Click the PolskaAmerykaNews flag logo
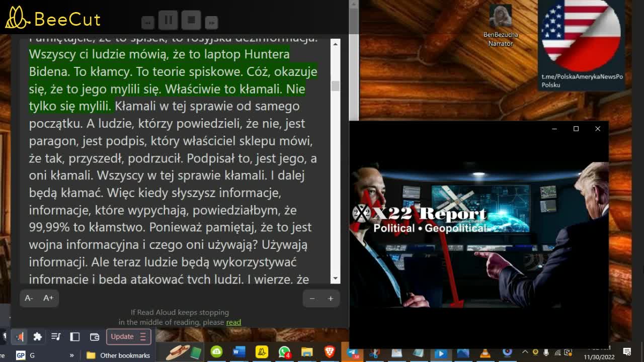Viewport: 644px width, 362px height. (x=581, y=35)
